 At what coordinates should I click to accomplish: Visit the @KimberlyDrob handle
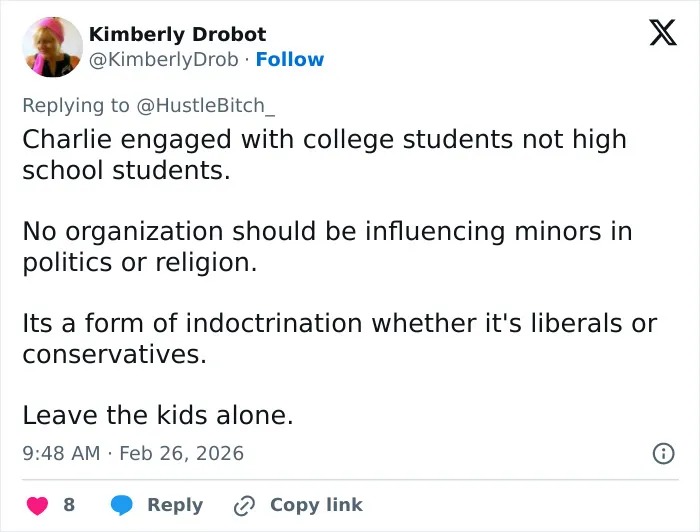pos(163,59)
